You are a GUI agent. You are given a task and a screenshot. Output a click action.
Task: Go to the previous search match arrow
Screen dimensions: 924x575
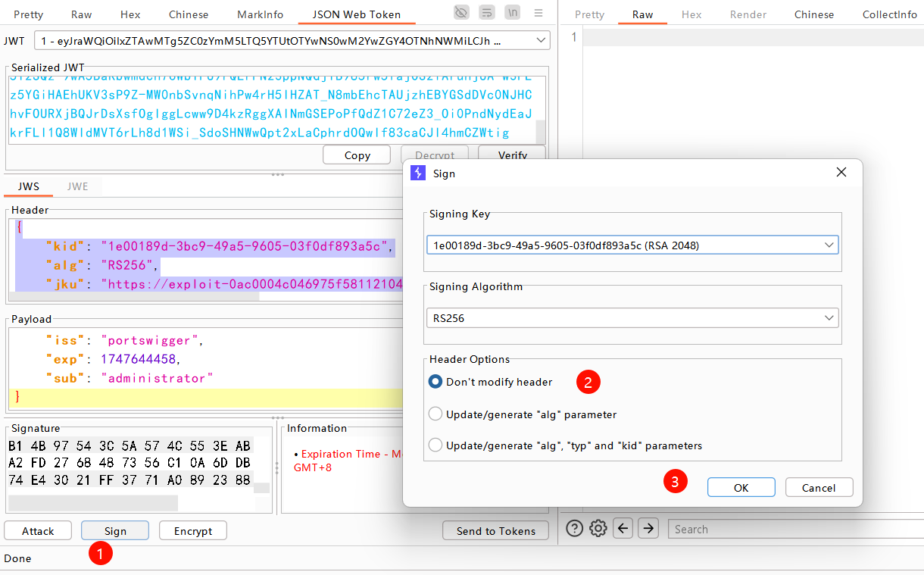[x=623, y=528]
